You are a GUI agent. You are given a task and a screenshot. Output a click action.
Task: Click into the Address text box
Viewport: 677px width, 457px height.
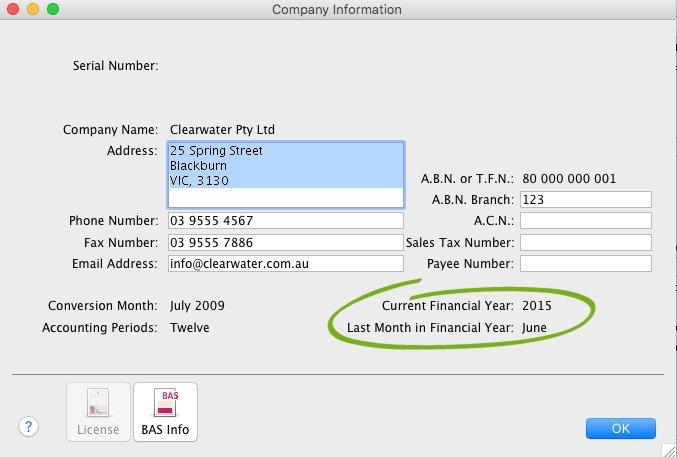[285, 173]
